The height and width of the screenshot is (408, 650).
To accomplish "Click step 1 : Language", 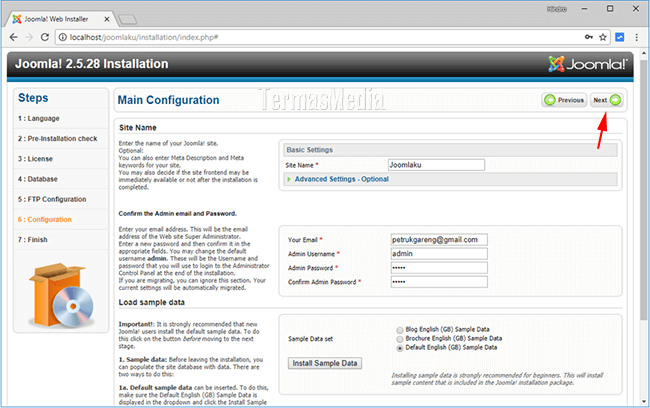I will coord(39,119).
